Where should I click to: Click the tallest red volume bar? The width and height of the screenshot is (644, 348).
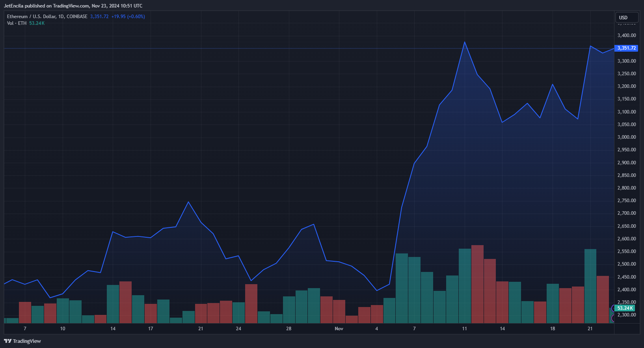click(477, 284)
